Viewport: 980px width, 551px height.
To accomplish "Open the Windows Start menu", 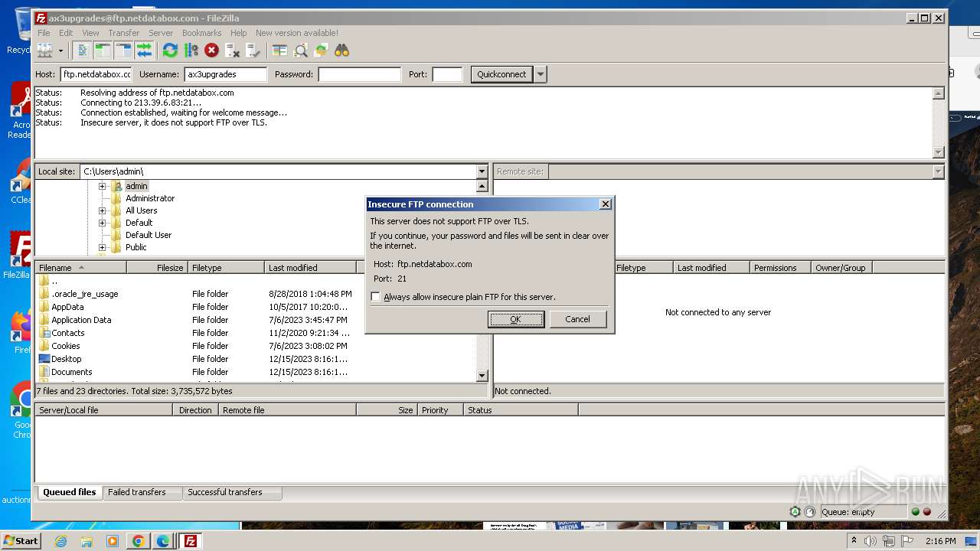I will (x=21, y=541).
